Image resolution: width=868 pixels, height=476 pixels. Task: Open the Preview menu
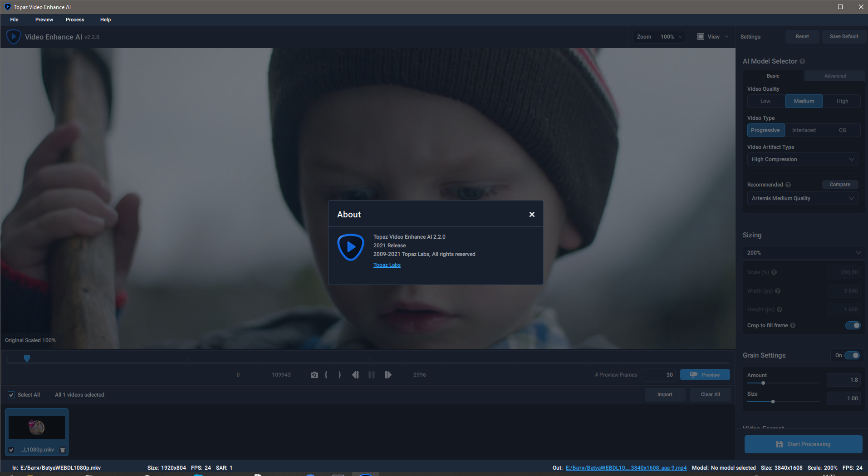44,20
